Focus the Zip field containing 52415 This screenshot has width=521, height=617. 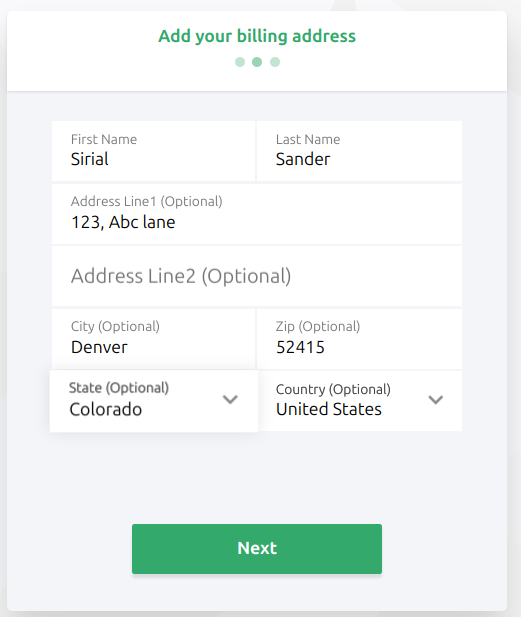(x=360, y=339)
